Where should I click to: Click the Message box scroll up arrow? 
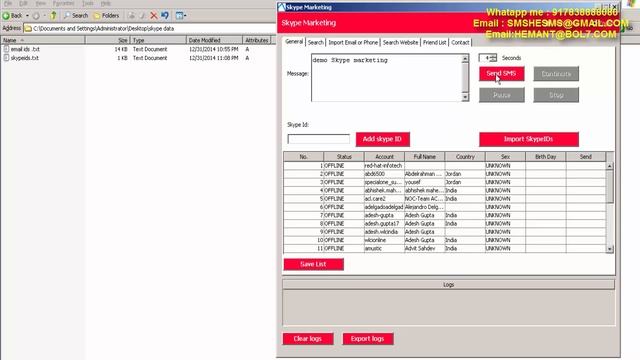pyautogui.click(x=465, y=59)
